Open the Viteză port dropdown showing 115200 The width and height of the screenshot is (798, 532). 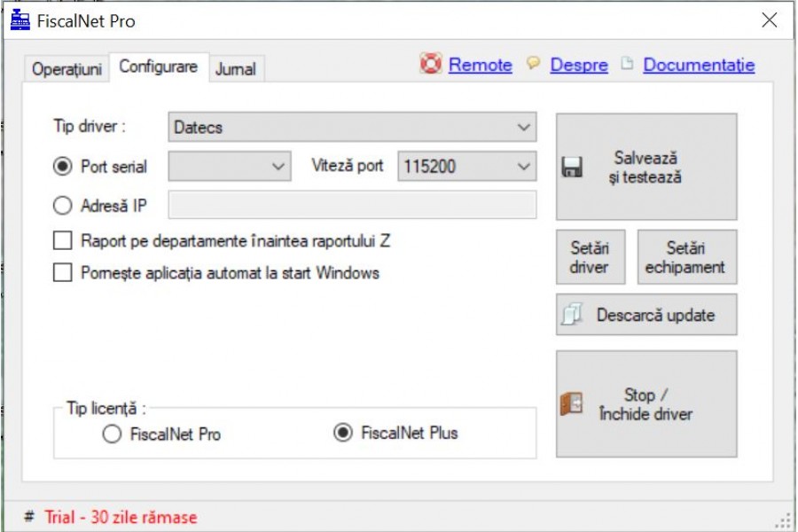click(466, 166)
